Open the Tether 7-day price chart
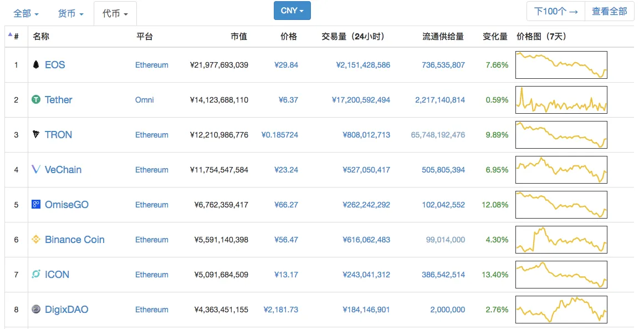This screenshot has height=329, width=644. click(x=561, y=99)
